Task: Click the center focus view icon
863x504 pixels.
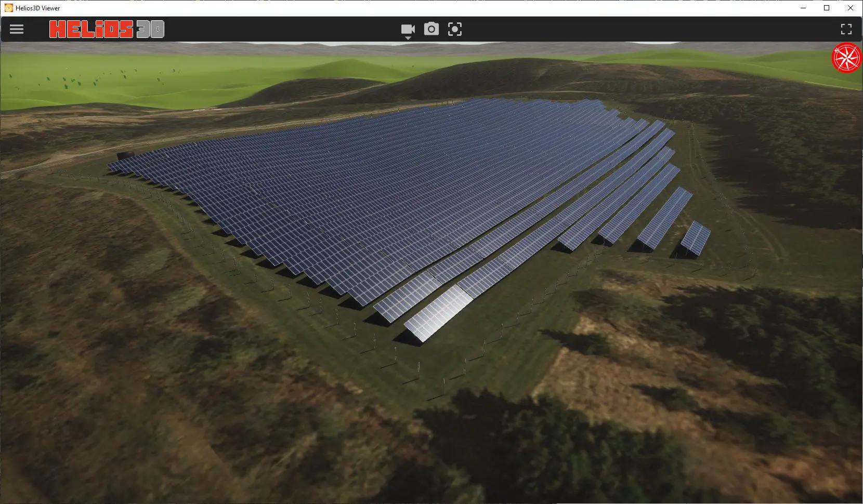Action: pyautogui.click(x=454, y=29)
